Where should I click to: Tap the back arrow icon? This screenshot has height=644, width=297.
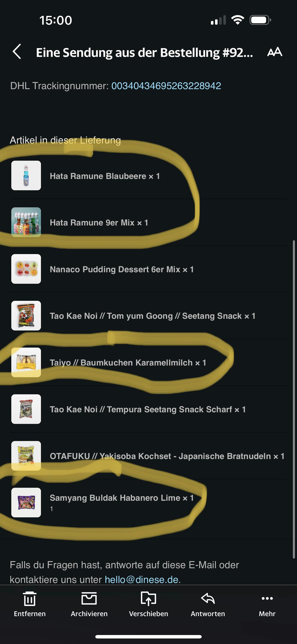pyautogui.click(x=17, y=52)
